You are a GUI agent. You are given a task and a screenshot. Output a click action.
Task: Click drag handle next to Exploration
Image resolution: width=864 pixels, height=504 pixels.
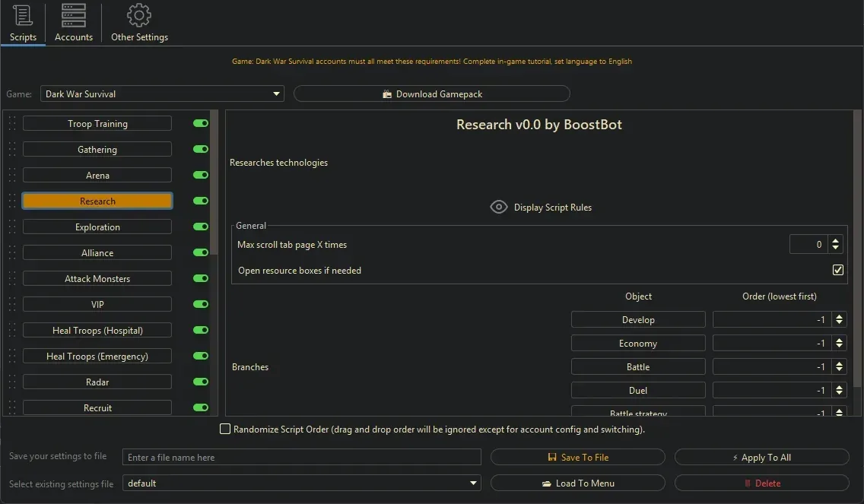point(12,227)
